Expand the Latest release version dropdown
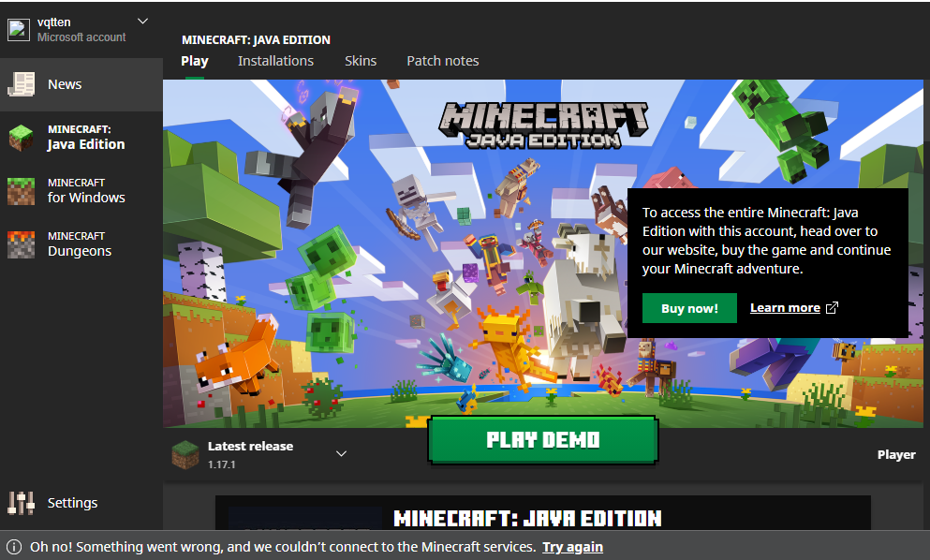This screenshot has height=560, width=930. tap(341, 454)
